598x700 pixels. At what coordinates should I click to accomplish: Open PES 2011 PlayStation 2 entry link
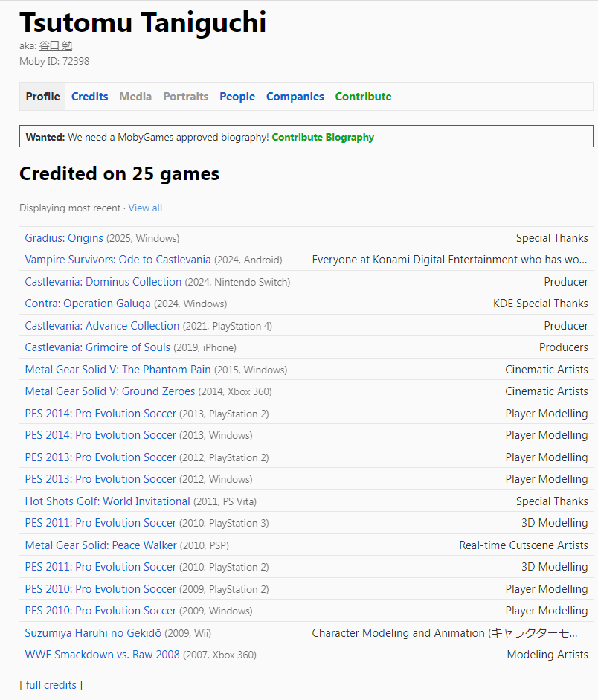[100, 567]
